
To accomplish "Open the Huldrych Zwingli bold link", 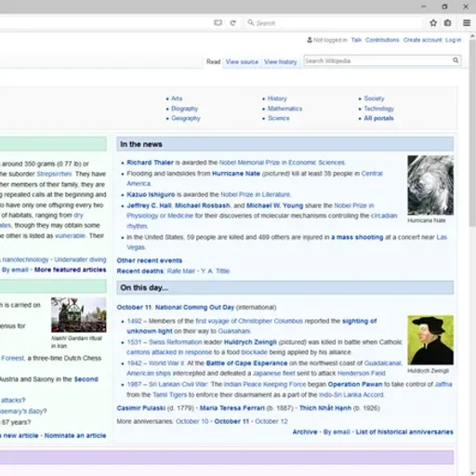I will point(250,342).
